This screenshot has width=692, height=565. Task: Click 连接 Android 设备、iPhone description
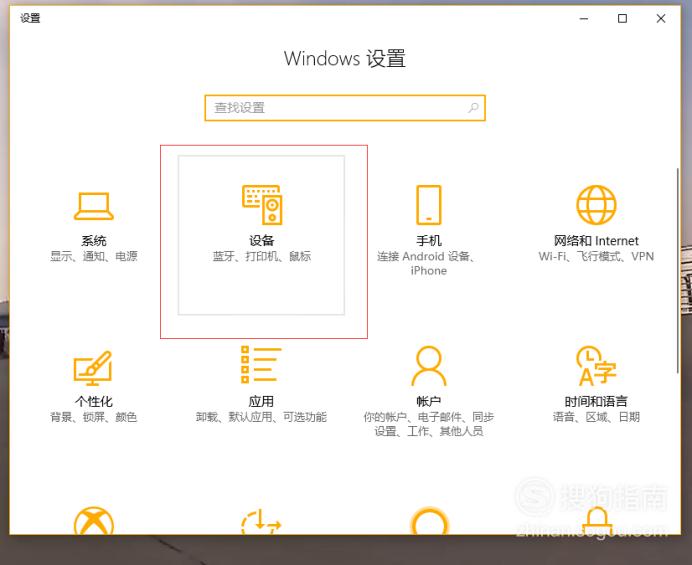pyautogui.click(x=427, y=264)
